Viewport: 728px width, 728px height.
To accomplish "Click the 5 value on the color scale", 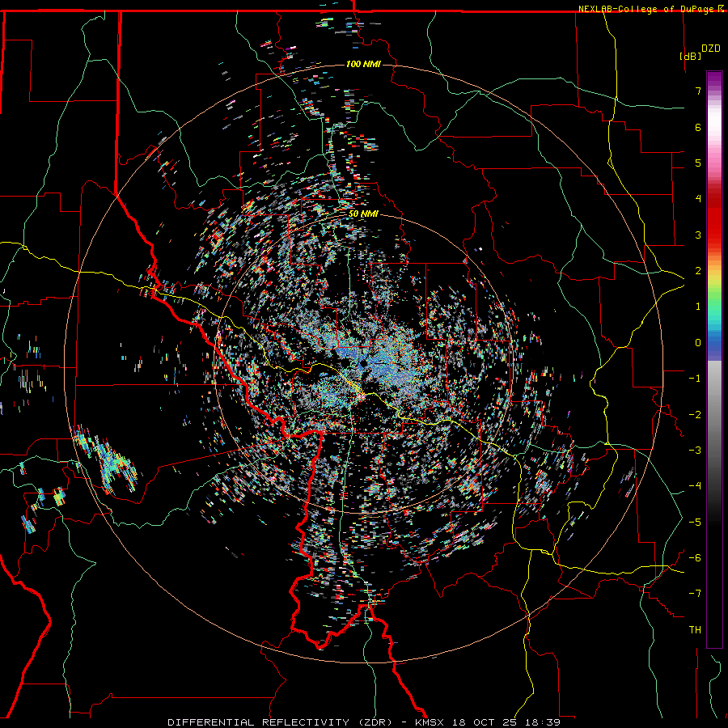I will click(x=698, y=163).
